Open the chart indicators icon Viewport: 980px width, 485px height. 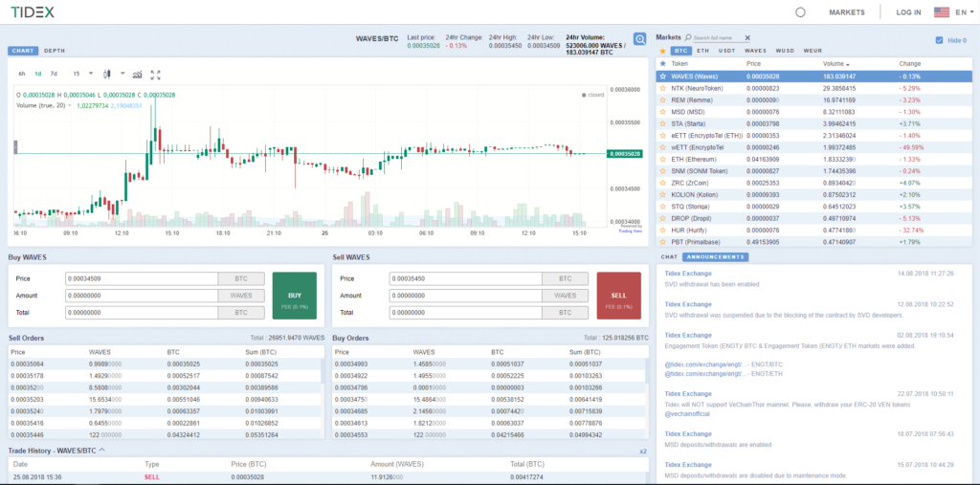point(138,75)
